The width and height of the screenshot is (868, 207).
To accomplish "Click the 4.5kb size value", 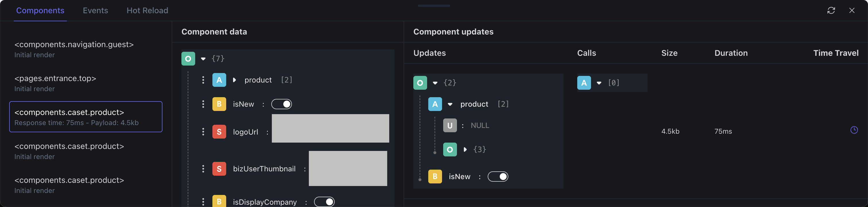I will point(670,131).
